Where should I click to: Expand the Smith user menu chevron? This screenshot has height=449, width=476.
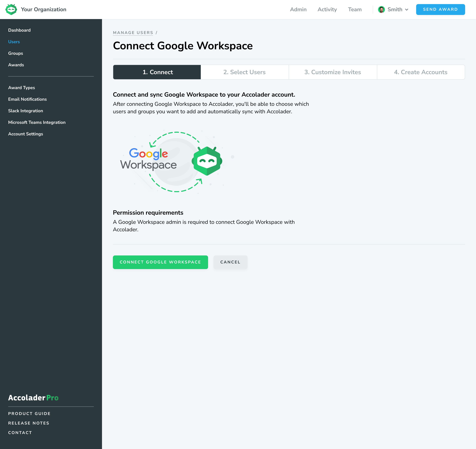click(x=407, y=10)
